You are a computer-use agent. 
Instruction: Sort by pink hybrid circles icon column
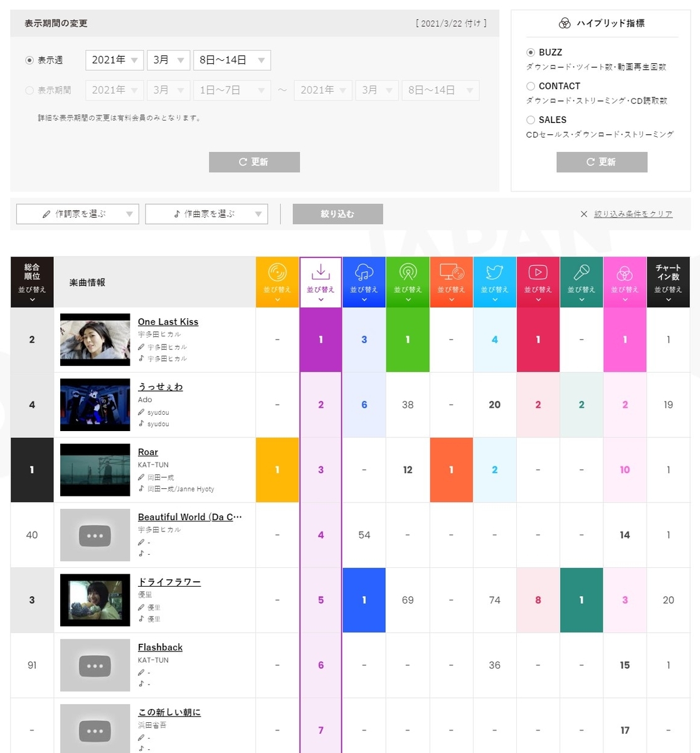(x=625, y=282)
